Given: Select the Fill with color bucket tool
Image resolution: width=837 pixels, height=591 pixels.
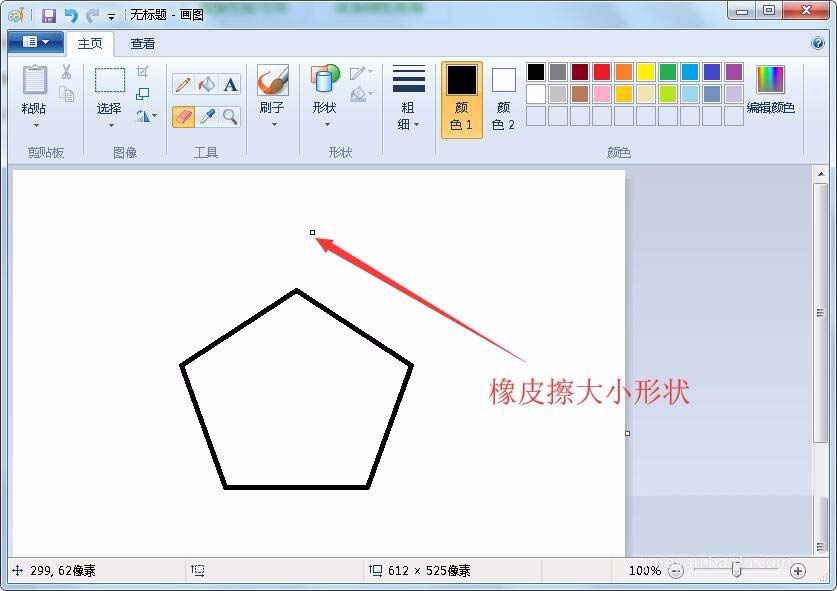Looking at the screenshot, I should [x=207, y=85].
